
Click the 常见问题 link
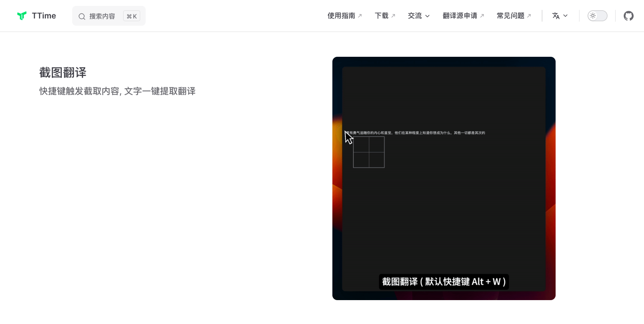coord(510,15)
